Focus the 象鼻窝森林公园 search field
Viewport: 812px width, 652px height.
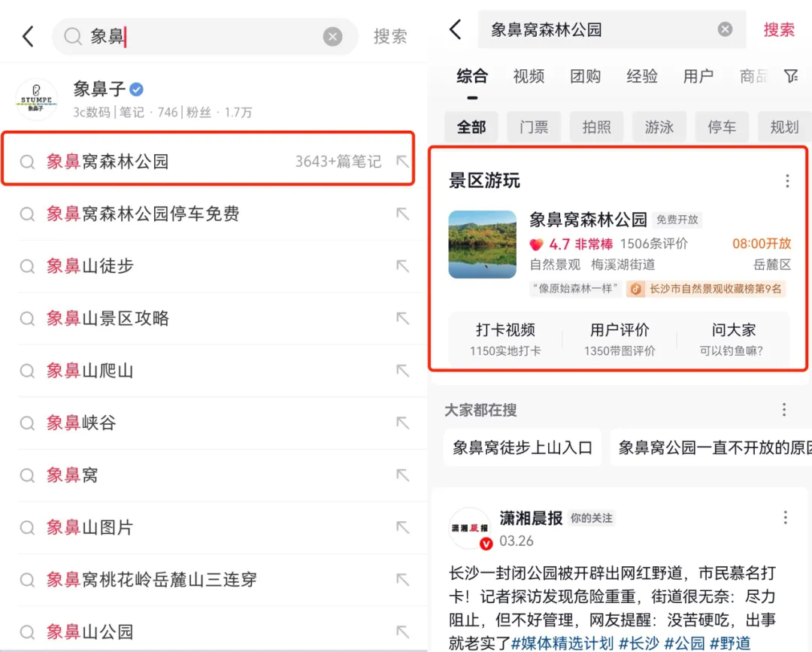pyautogui.click(x=611, y=29)
